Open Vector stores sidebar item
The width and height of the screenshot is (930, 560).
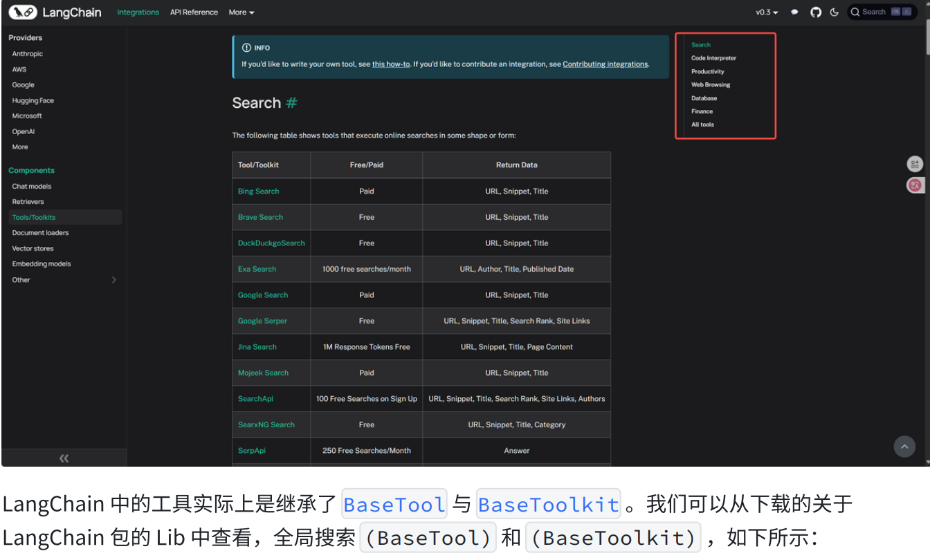point(33,249)
